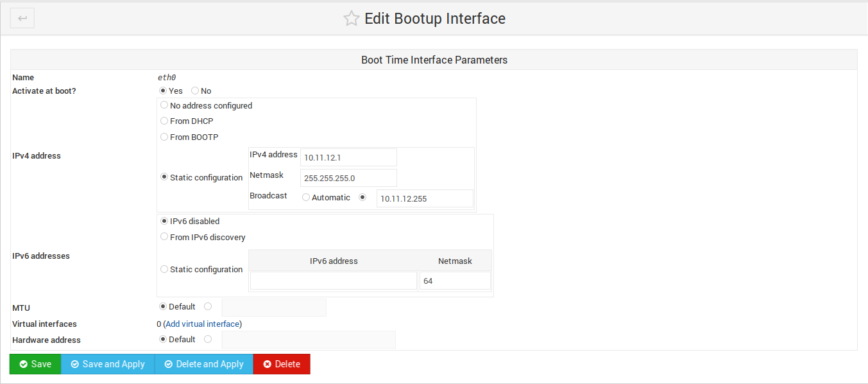Click the IPv4 address input field
This screenshot has width=868, height=384.
(x=348, y=157)
